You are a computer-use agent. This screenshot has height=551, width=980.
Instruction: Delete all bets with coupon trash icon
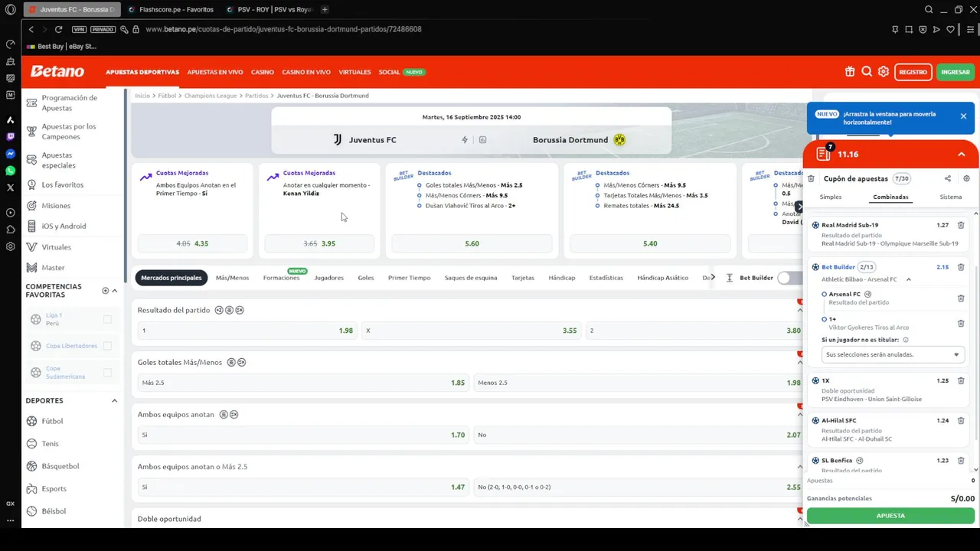click(812, 178)
